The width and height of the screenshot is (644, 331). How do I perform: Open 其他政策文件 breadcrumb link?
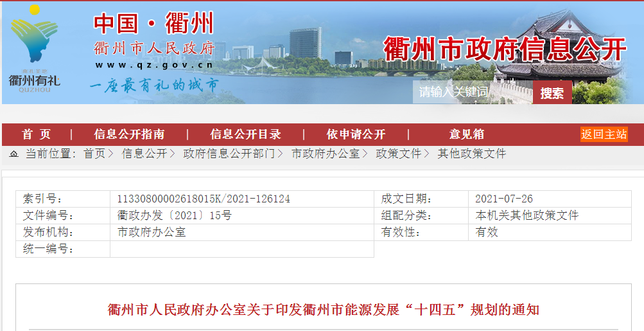tap(472, 154)
